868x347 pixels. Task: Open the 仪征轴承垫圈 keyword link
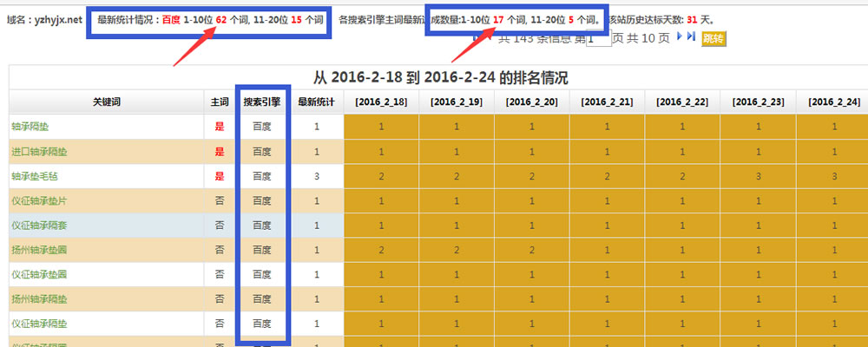(39, 274)
